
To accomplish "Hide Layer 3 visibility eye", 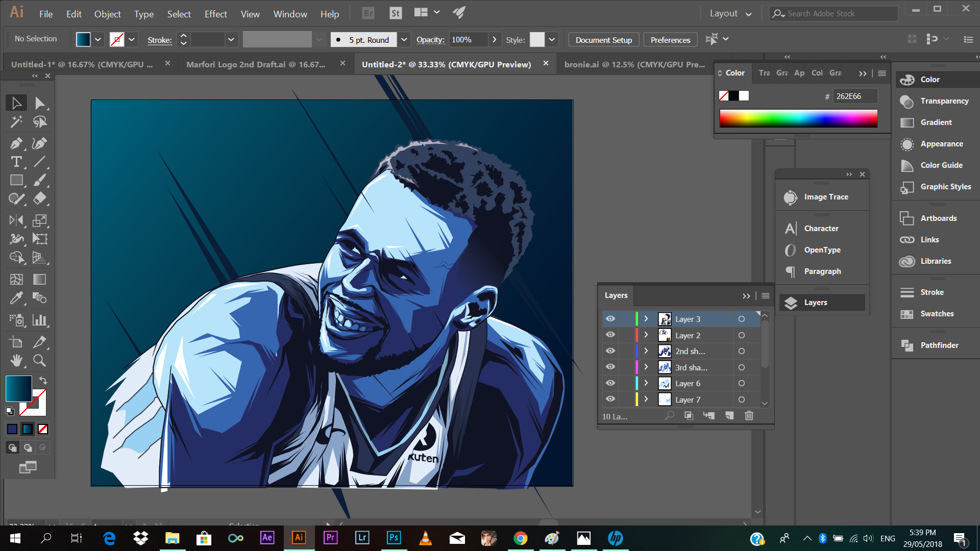I will click(610, 319).
